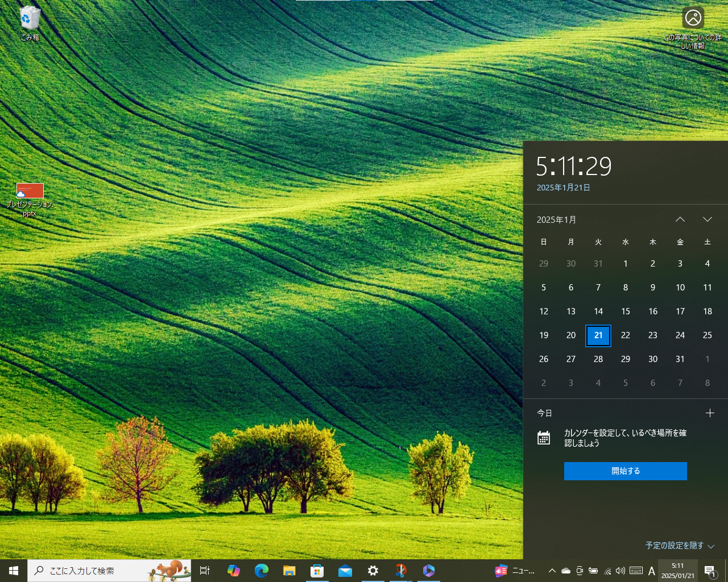Open OneDrive from the system tray
728x582 pixels.
pyautogui.click(x=565, y=571)
